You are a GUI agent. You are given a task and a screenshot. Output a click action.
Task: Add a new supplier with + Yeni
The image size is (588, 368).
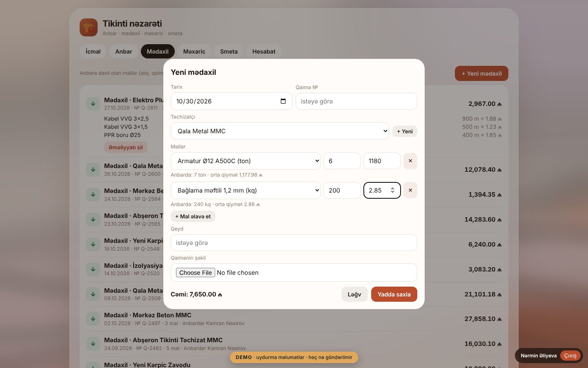405,131
